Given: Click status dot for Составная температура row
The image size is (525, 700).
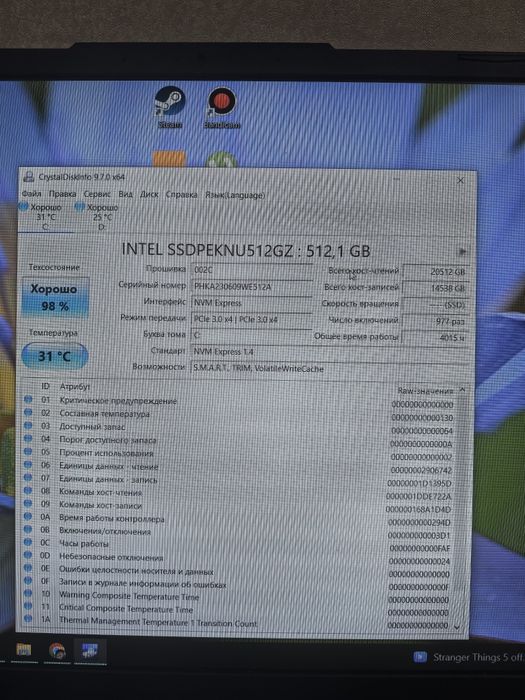Looking at the screenshot, I should pyautogui.click(x=28, y=412).
